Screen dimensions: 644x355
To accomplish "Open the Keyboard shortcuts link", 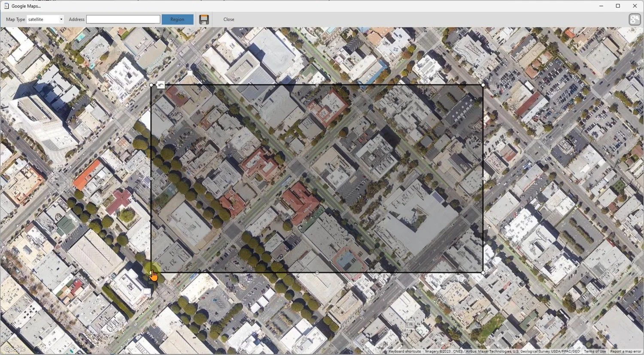I will [x=405, y=352].
